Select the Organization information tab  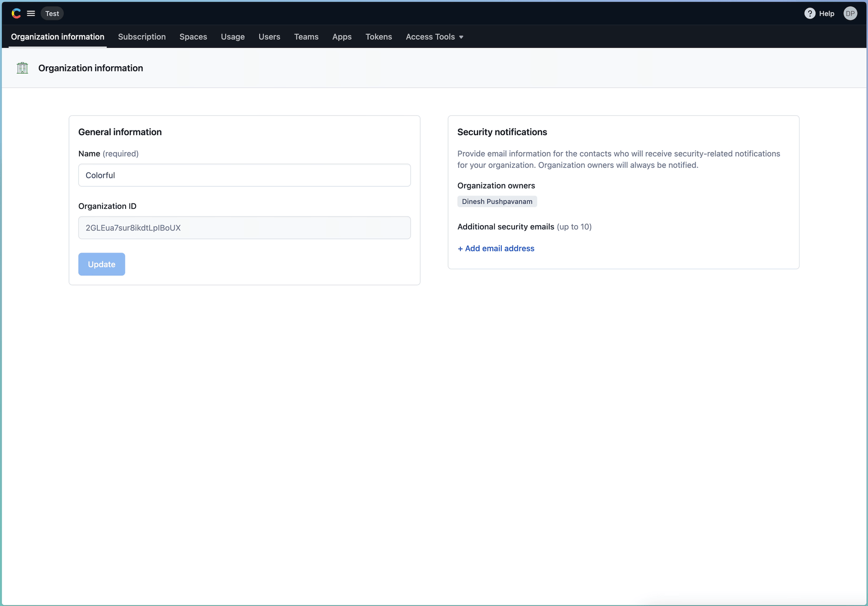click(58, 37)
